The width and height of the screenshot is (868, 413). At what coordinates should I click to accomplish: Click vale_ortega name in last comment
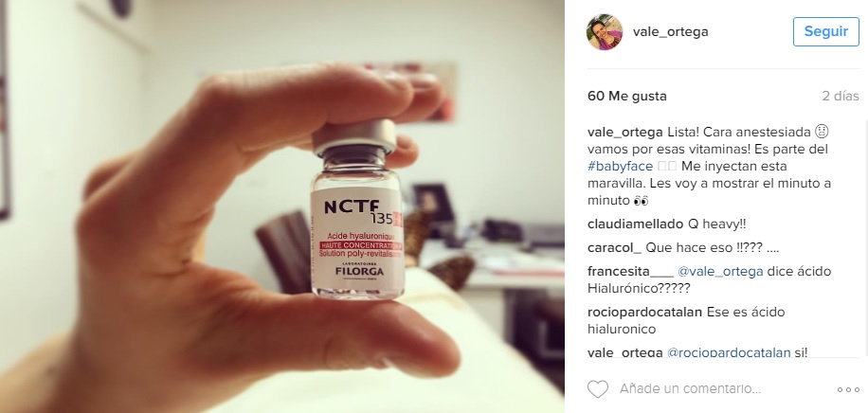point(625,352)
